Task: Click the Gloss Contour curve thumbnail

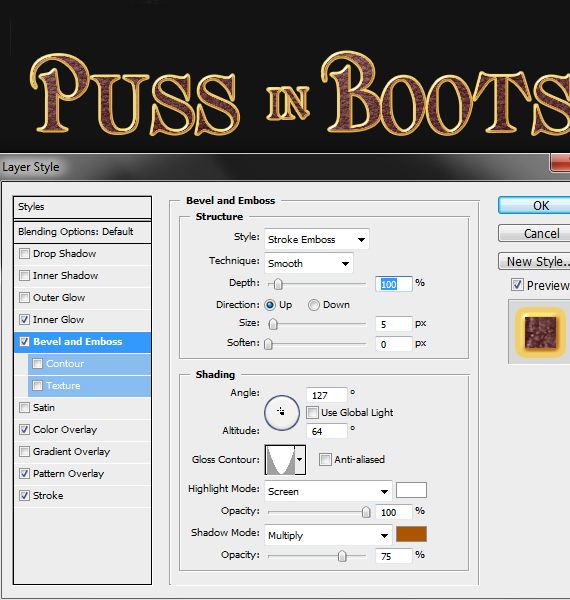Action: coord(280,460)
